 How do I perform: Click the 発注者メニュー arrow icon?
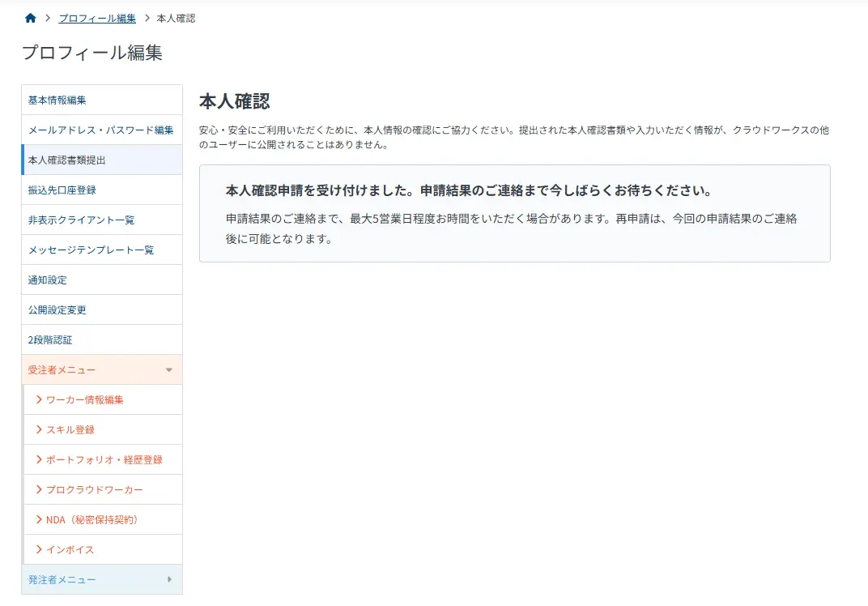169,579
